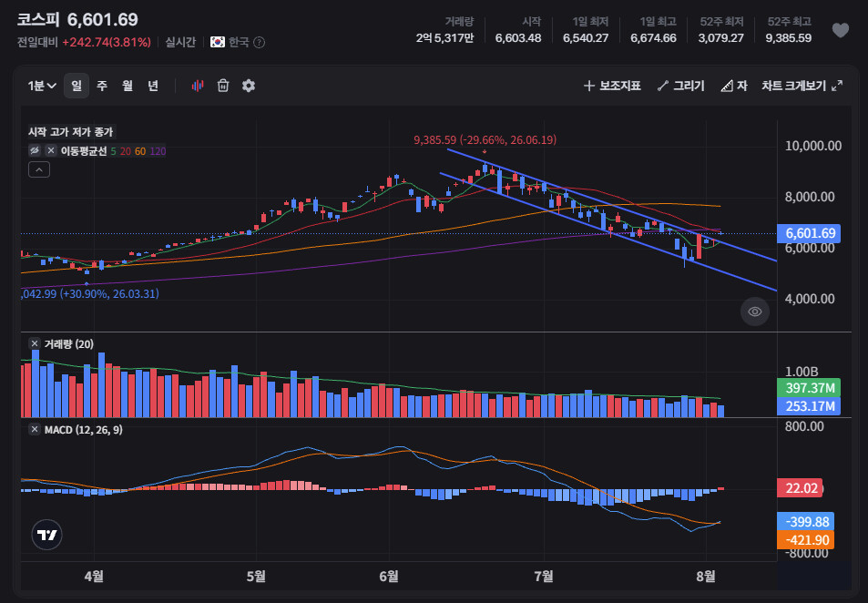Expand chart to full size with 차트 크게보기
Screen dimensions: 868x603
pyautogui.click(x=802, y=86)
